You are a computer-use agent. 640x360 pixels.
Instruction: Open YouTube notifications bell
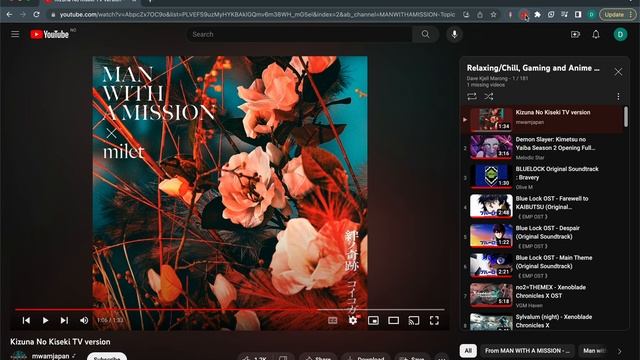click(596, 34)
